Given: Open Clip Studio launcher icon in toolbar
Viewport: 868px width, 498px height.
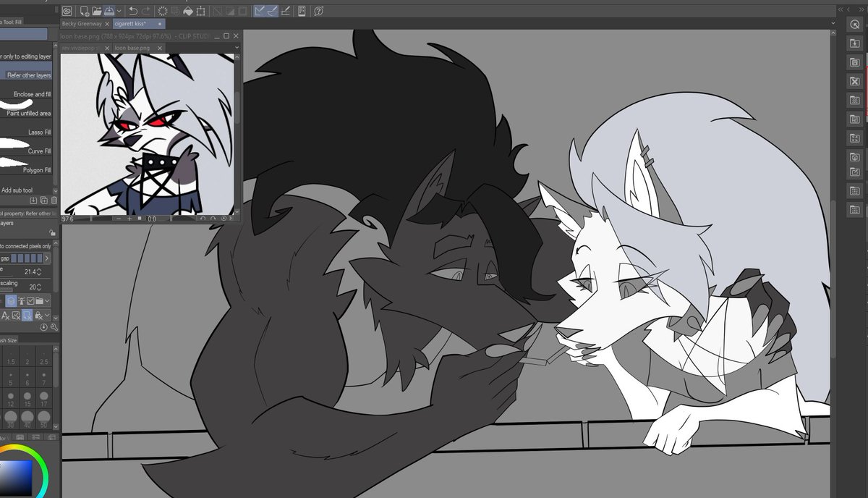Looking at the screenshot, I should tap(67, 11).
